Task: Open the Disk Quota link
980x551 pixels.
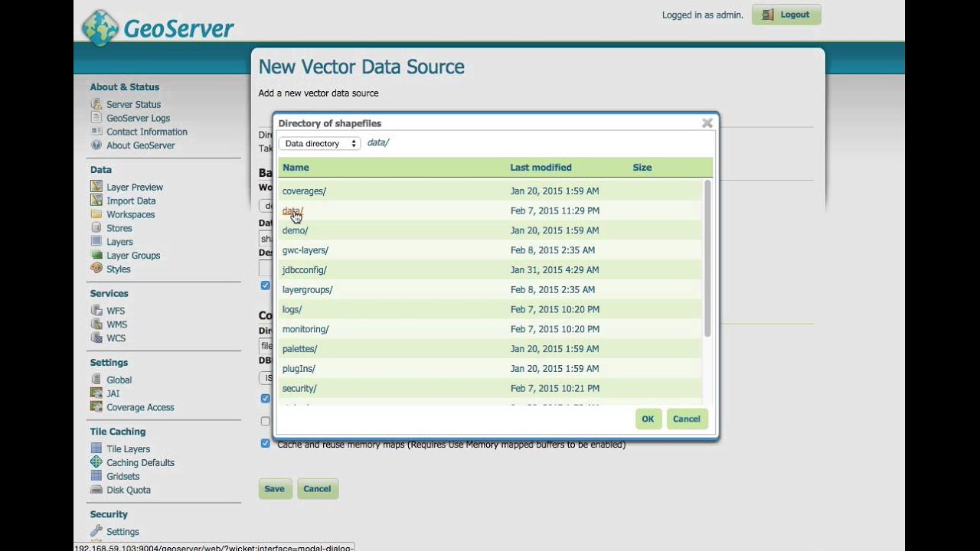Action: pos(128,491)
